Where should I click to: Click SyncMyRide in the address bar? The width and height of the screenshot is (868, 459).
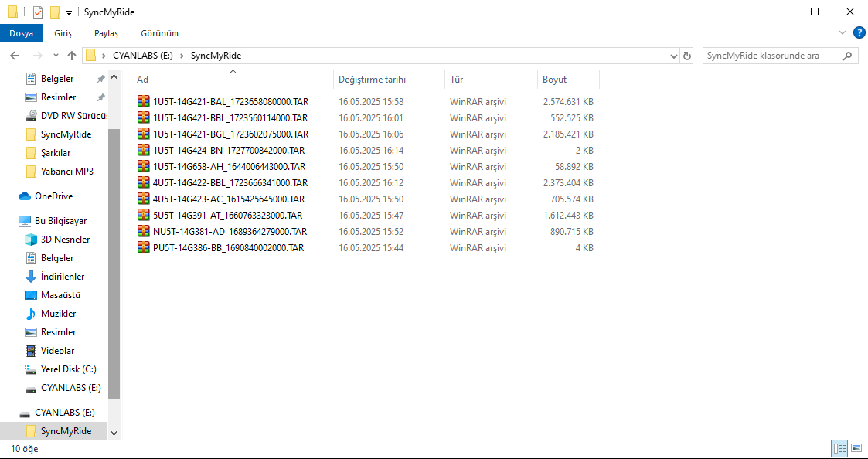coord(216,56)
